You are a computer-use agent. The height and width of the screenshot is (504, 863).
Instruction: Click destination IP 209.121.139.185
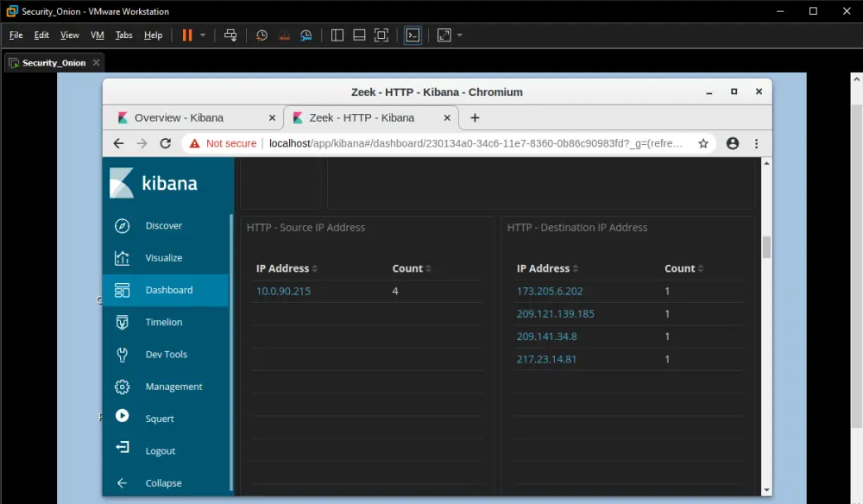pyautogui.click(x=555, y=313)
